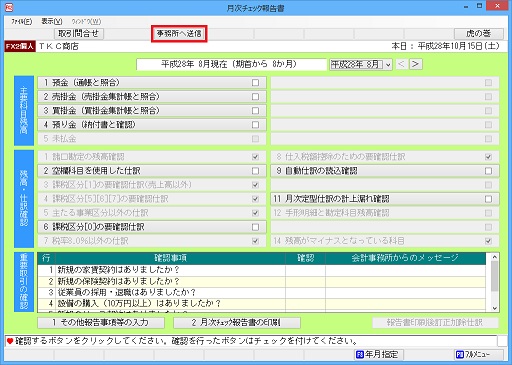Viewport: 512px width, 365px height.
Task: Tick checkbox for 11 月次定型仕訳の計上漏れ確認
Action: point(488,199)
